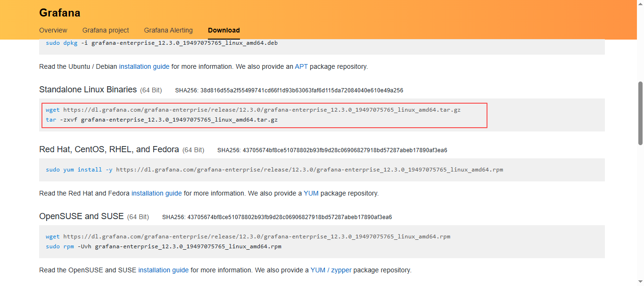Click the Grafana page title
The height and width of the screenshot is (286, 644).
(60, 13)
